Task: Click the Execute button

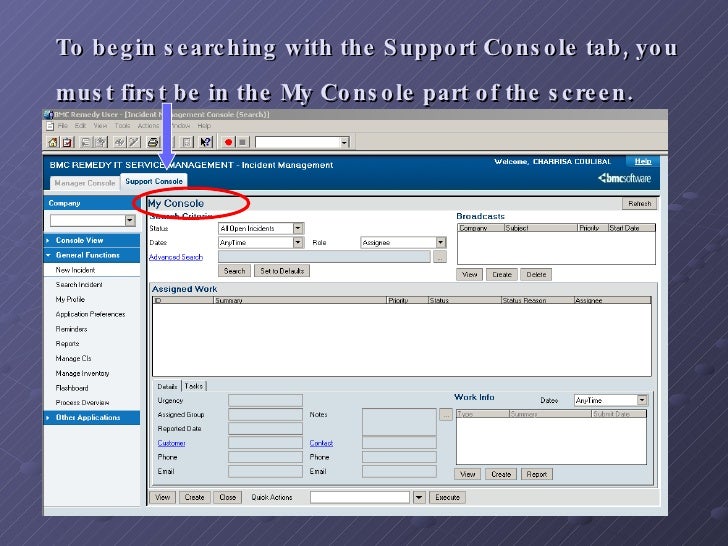Action: point(448,497)
